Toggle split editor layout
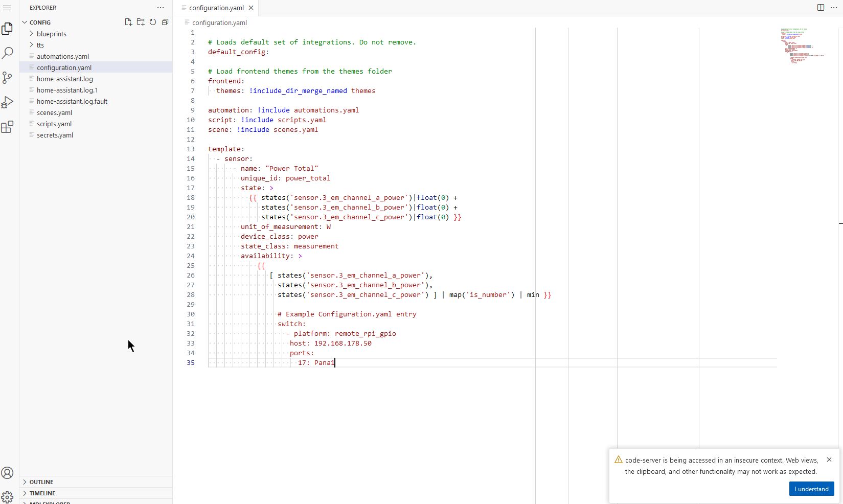 tap(821, 8)
